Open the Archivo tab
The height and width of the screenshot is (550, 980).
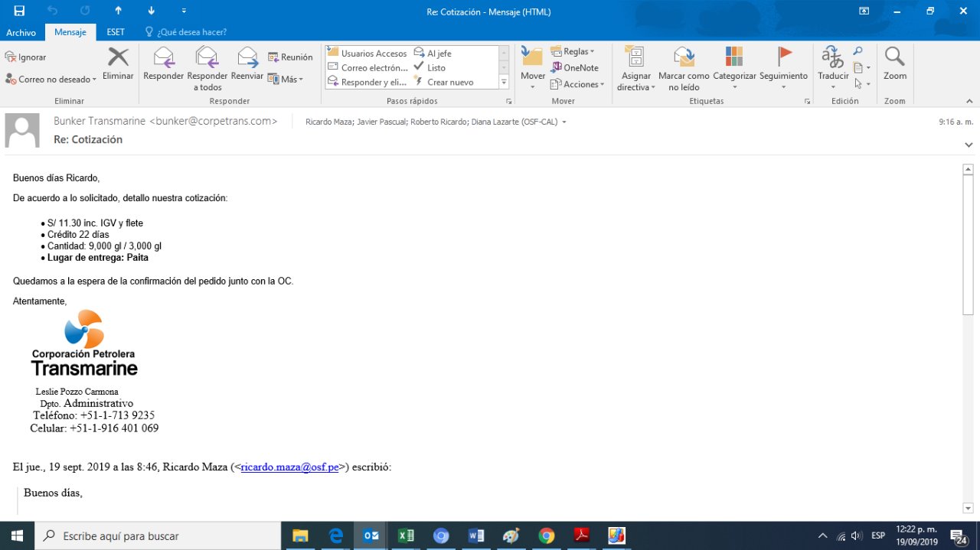21,32
